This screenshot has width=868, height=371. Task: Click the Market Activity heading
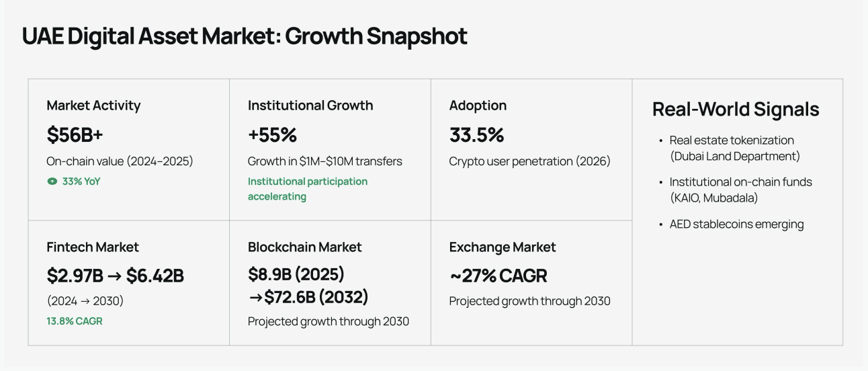tap(93, 106)
